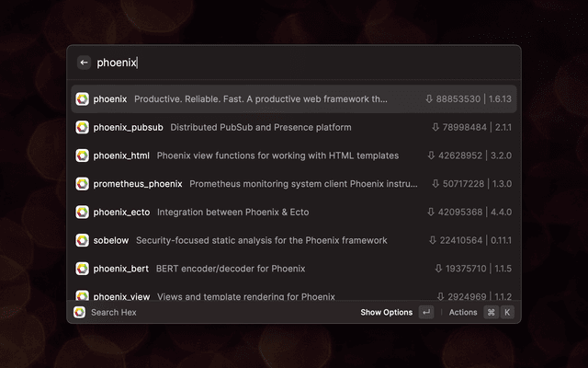The height and width of the screenshot is (368, 588).
Task: Click the prometheus_phoenix package icon
Action: tap(82, 184)
